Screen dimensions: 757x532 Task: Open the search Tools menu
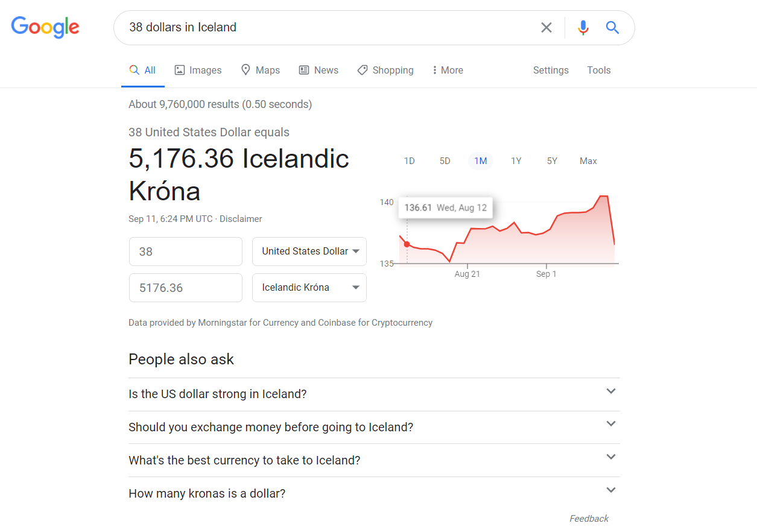[x=599, y=70]
